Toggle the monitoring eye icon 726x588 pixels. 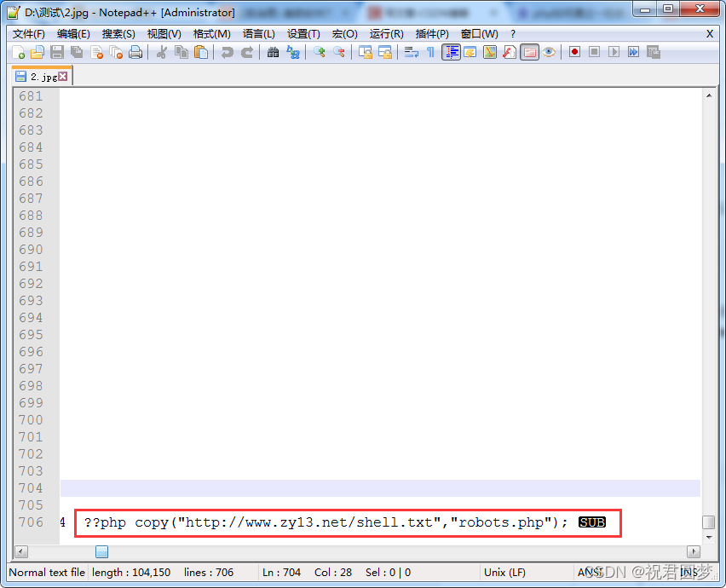[550, 52]
